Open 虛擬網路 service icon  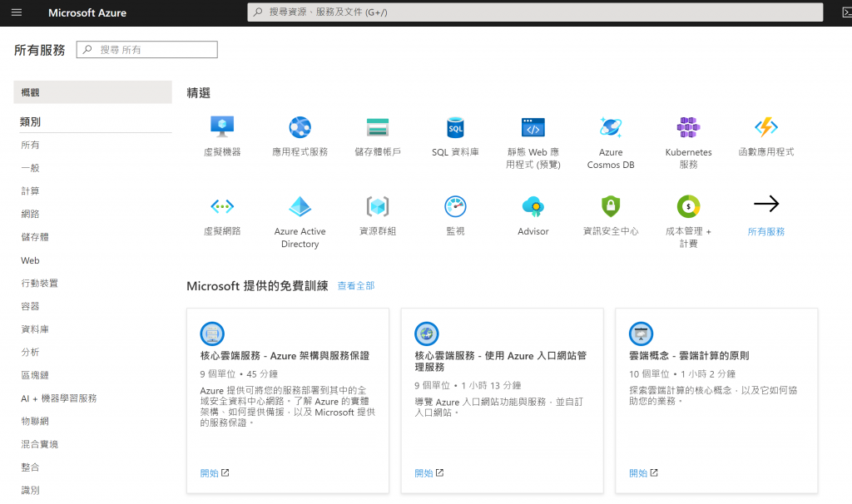click(222, 206)
